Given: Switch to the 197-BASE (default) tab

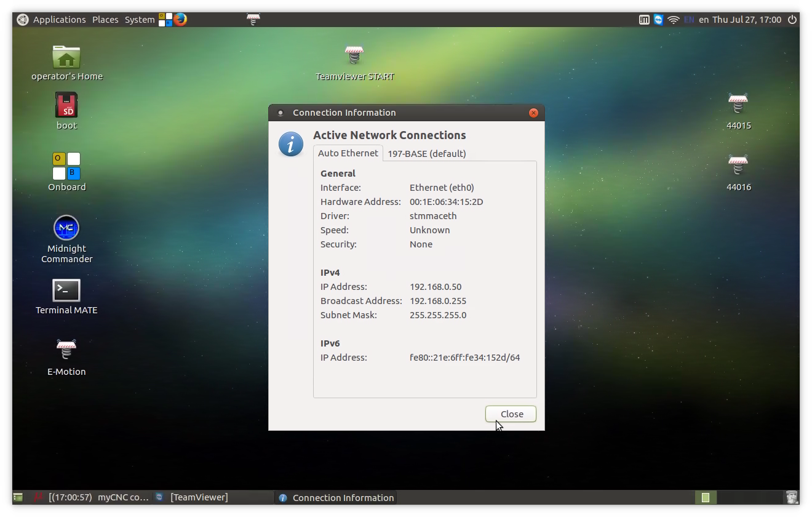Looking at the screenshot, I should [x=426, y=153].
